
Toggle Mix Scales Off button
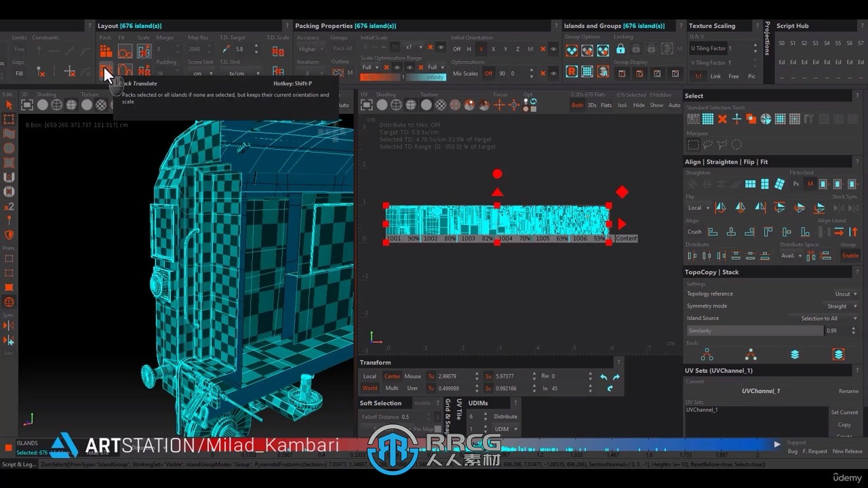488,73
